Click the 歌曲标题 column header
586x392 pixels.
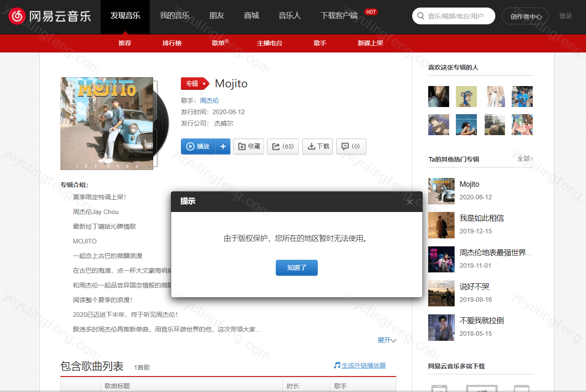(117, 386)
